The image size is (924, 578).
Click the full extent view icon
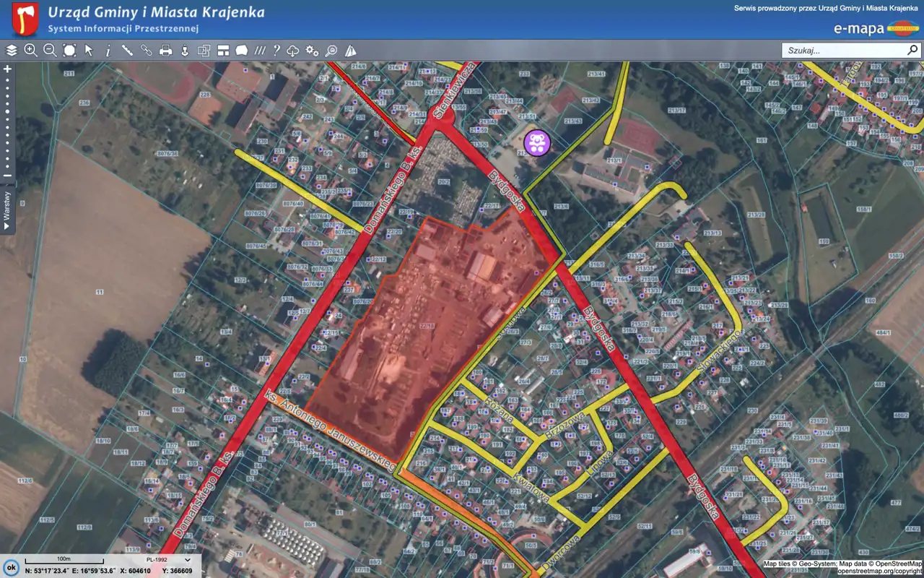[x=69, y=51]
